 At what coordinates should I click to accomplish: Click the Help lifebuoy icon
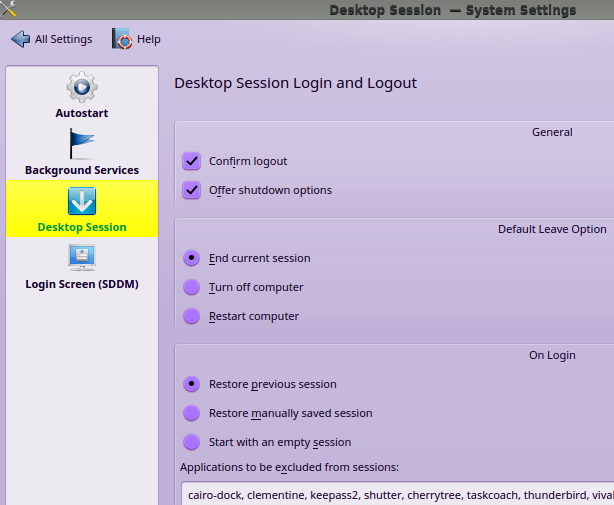pyautogui.click(x=123, y=39)
